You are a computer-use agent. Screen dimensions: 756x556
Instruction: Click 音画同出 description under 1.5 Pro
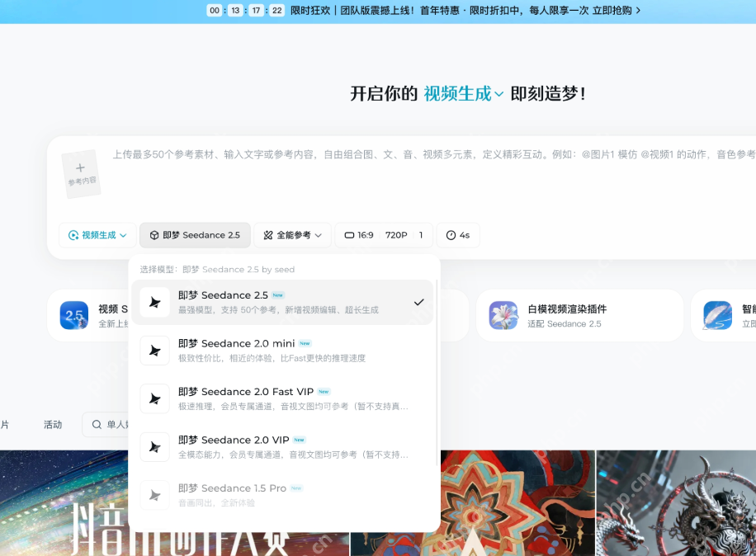216,502
